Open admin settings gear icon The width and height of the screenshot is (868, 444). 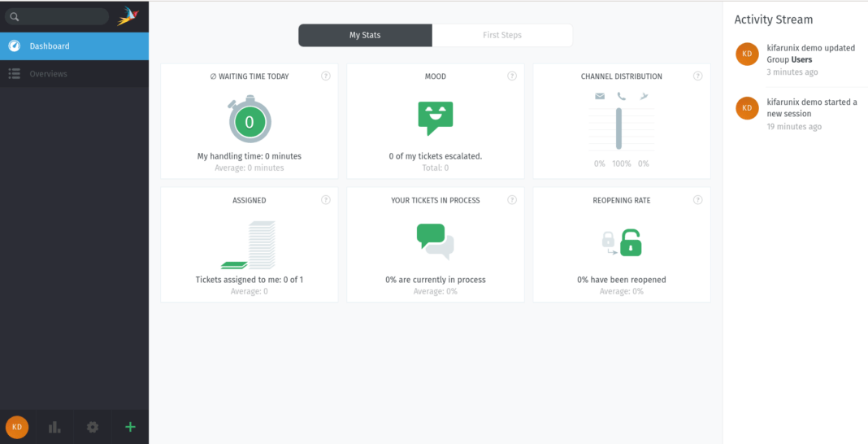(x=93, y=427)
